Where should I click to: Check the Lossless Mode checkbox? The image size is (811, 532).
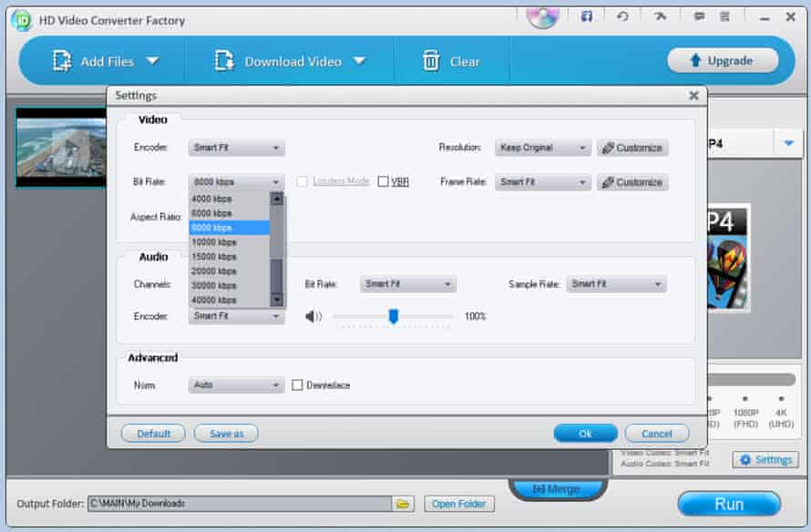pos(303,181)
